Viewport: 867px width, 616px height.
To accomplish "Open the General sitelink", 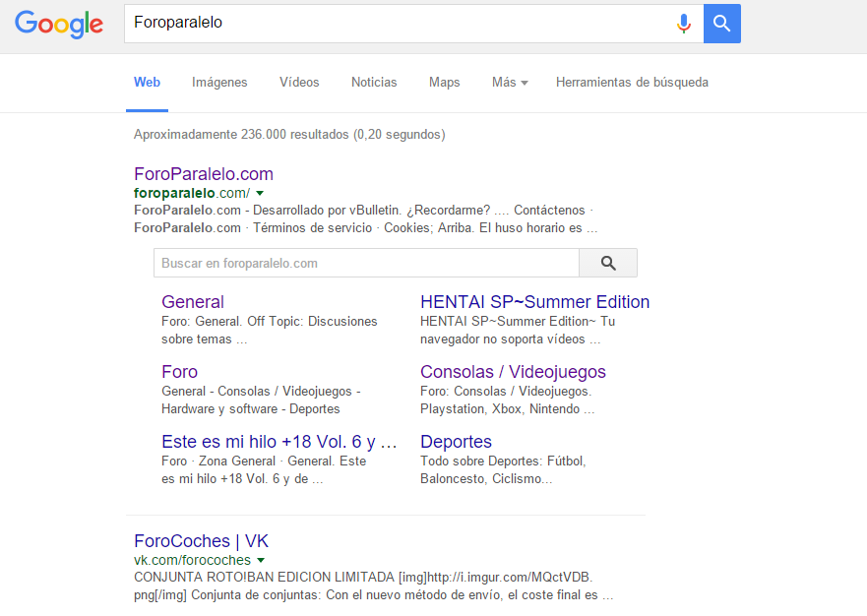I will (193, 302).
